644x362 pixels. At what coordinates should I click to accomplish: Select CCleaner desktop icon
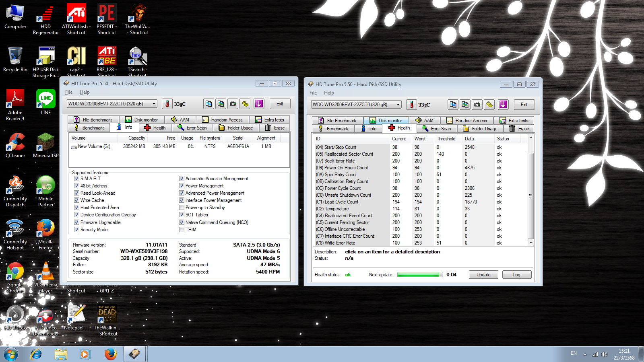15,146
